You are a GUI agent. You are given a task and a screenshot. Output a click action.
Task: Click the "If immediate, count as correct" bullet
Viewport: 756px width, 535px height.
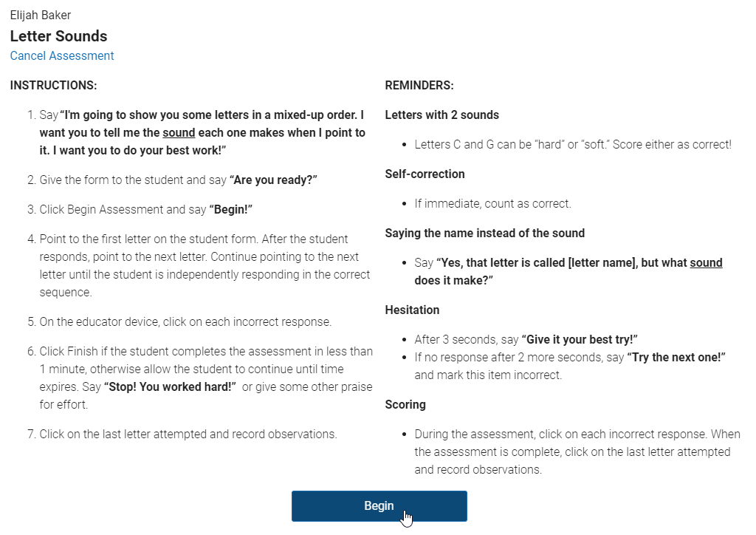pos(492,203)
